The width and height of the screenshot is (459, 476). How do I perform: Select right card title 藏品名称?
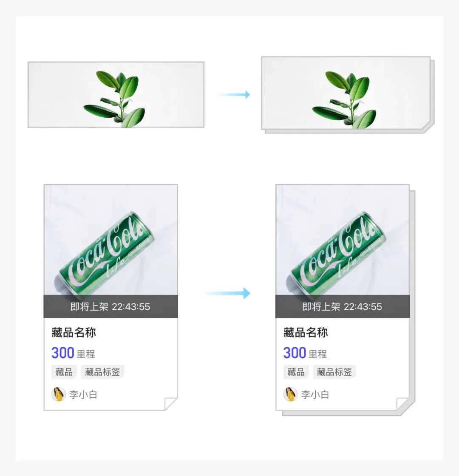coord(306,332)
